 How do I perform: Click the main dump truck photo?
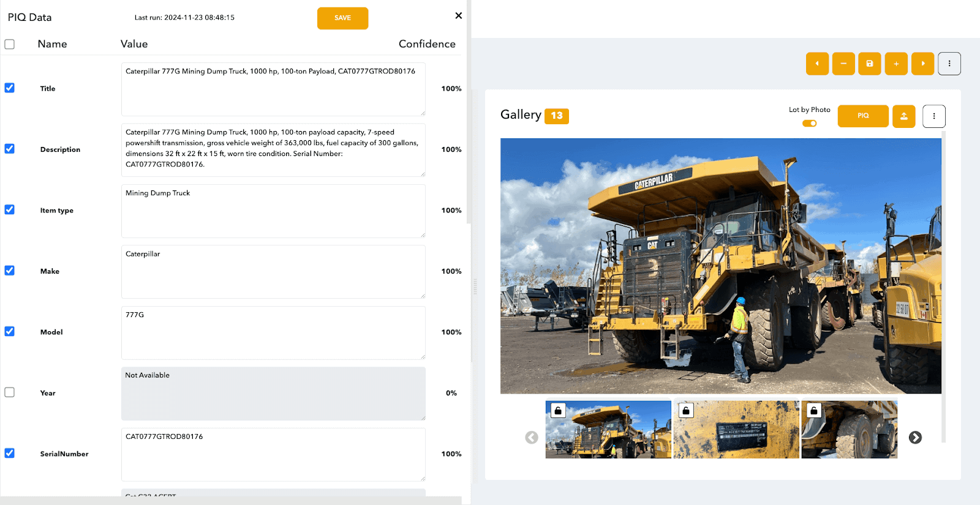coord(721,266)
